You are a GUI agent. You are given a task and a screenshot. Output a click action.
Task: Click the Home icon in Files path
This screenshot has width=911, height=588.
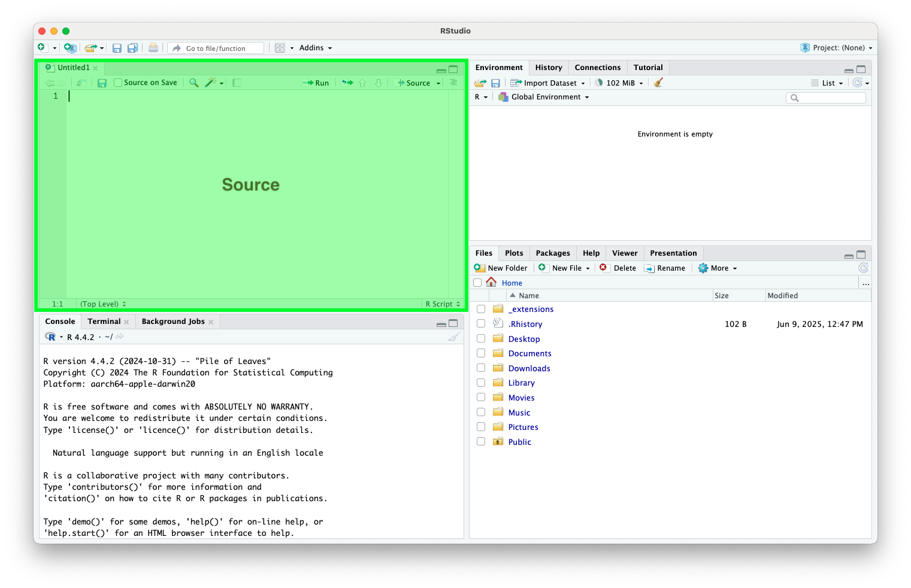pyautogui.click(x=491, y=282)
